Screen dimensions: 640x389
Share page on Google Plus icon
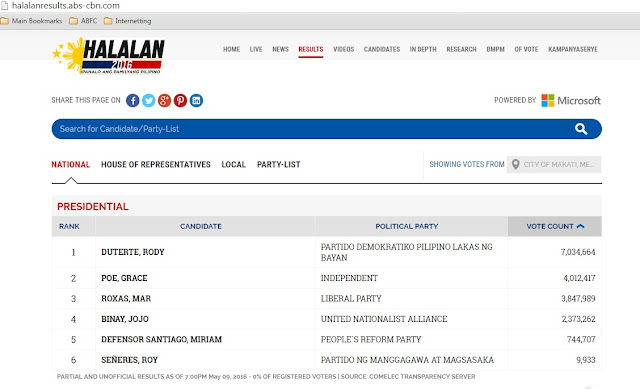click(x=164, y=100)
